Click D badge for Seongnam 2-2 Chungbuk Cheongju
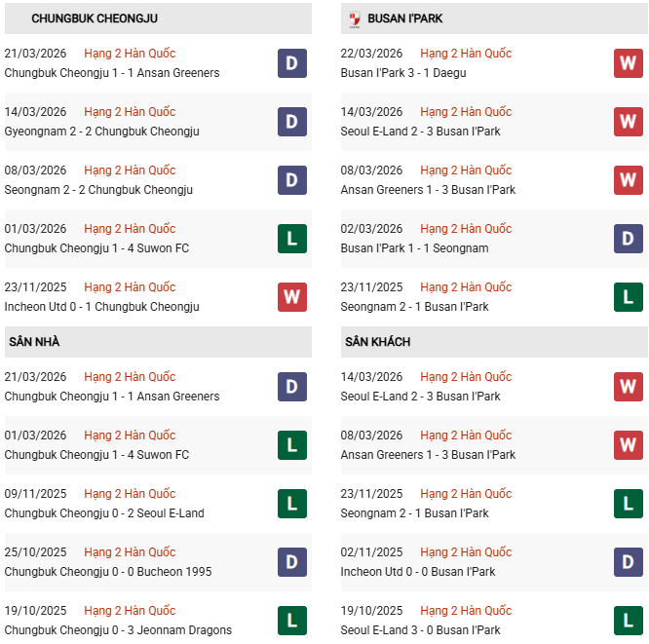The image size is (649, 644). click(x=292, y=180)
